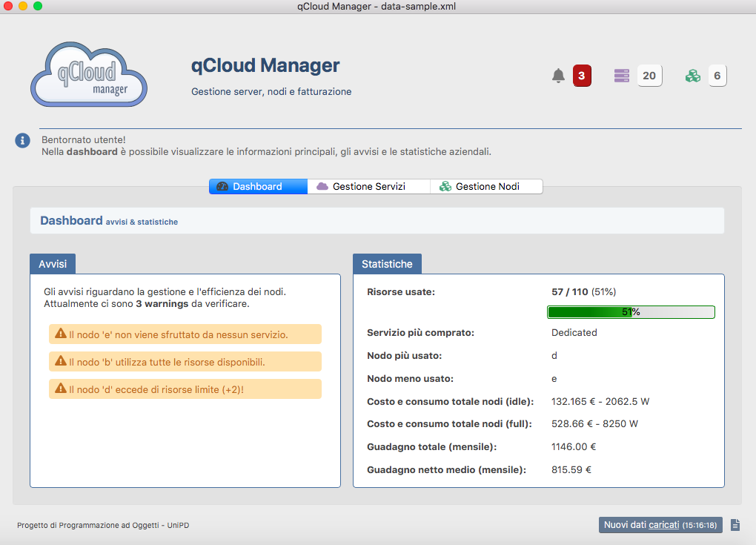This screenshot has width=756, height=545.
Task: Open the Gestione Nodi tab
Action: (x=486, y=187)
